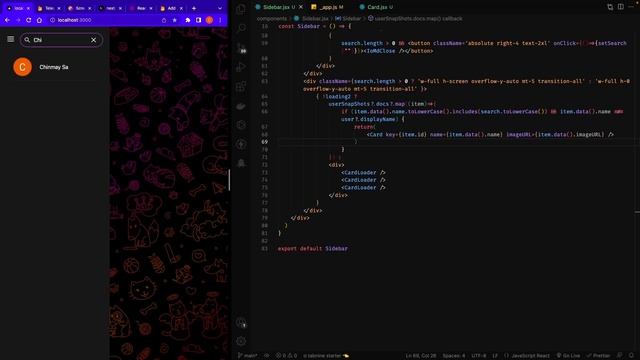Click the 'Go Live' button
The image size is (640, 360).
568,356
